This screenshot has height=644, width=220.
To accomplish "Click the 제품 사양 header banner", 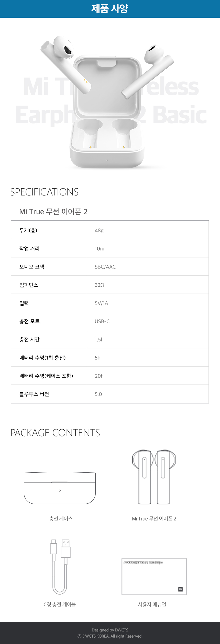I will [110, 9].
